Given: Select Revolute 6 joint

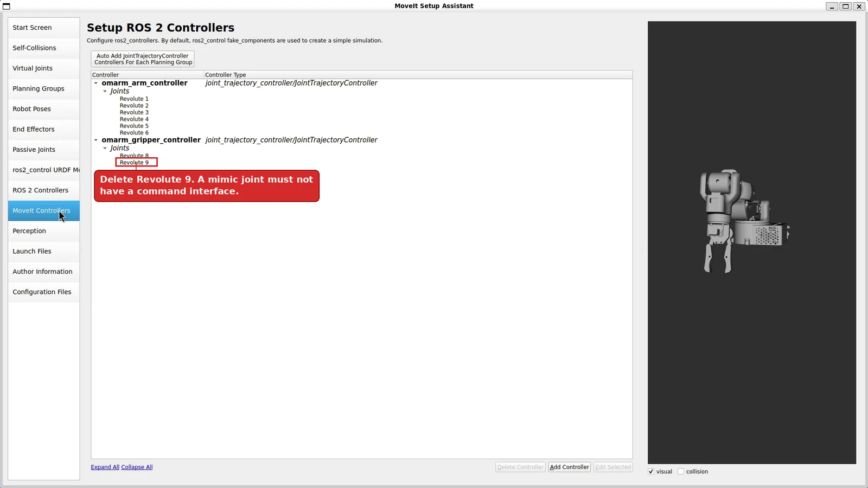Looking at the screenshot, I should (134, 133).
